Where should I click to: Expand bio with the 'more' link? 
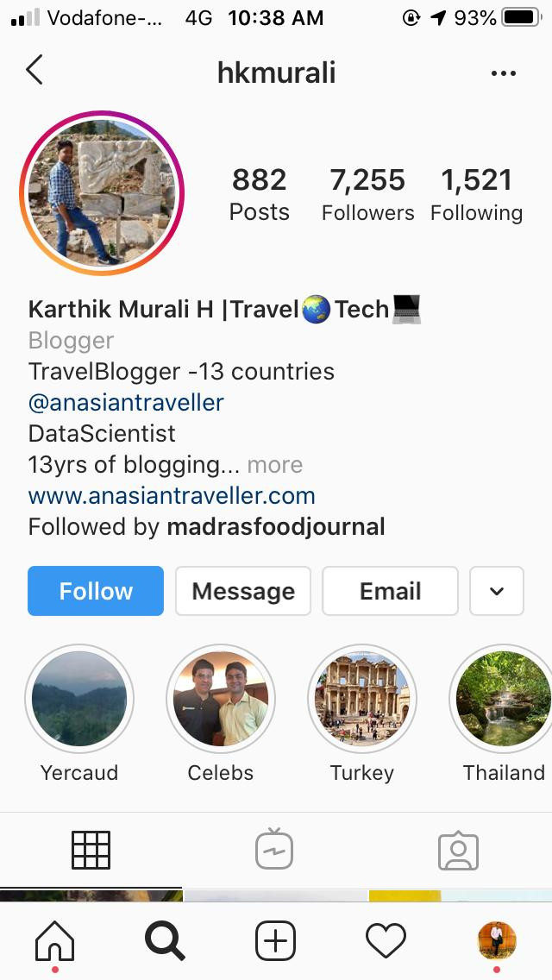click(275, 465)
